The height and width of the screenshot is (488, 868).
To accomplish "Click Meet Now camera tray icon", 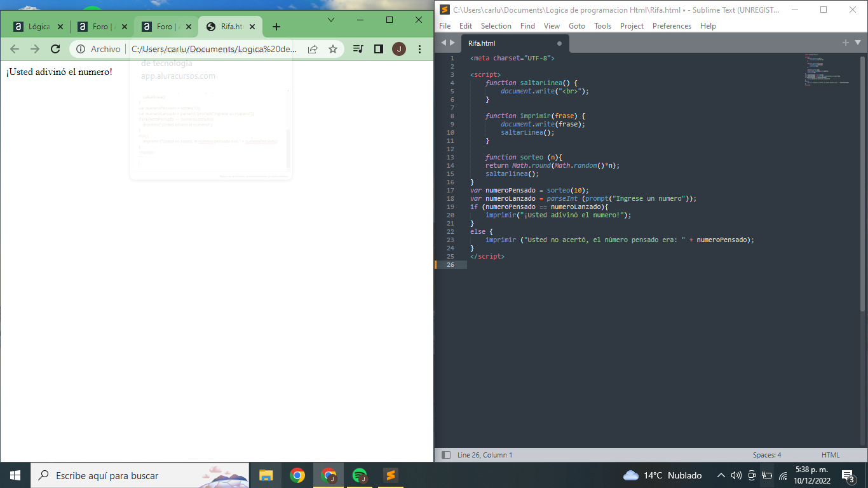I will (752, 475).
